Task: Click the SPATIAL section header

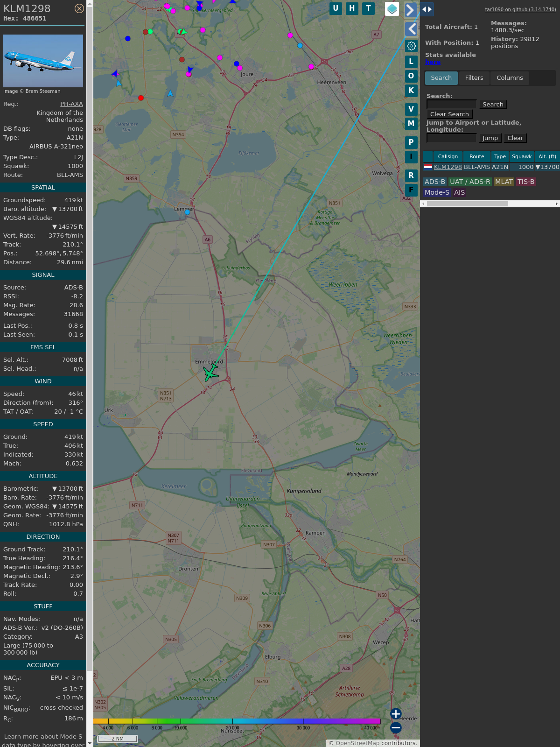Action: (43, 188)
